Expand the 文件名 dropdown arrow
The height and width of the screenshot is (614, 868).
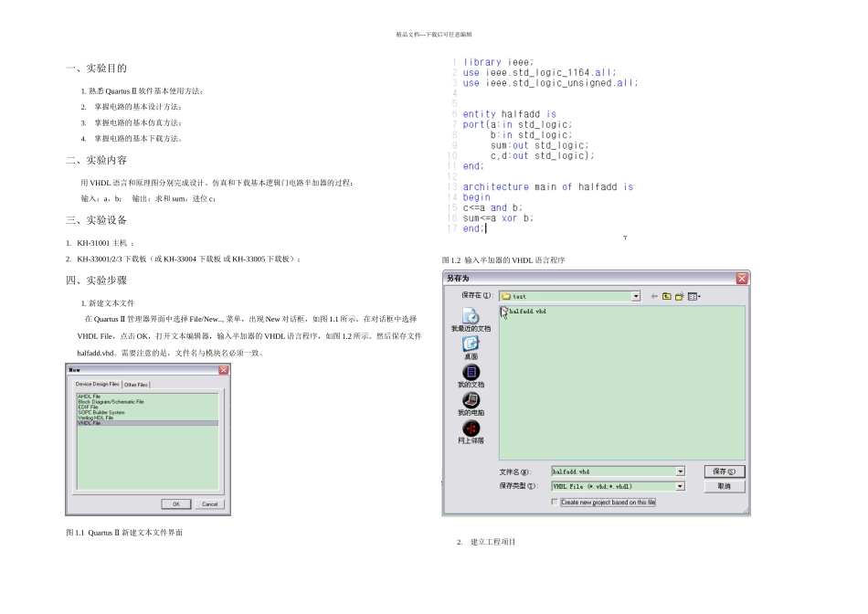point(681,471)
